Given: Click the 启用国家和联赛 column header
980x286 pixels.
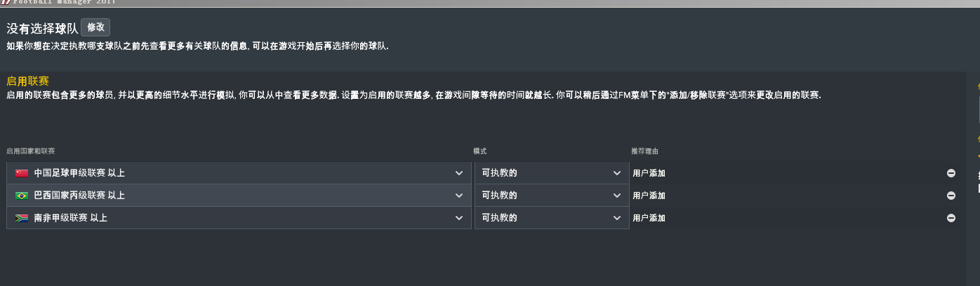Looking at the screenshot, I should pos(30,151).
